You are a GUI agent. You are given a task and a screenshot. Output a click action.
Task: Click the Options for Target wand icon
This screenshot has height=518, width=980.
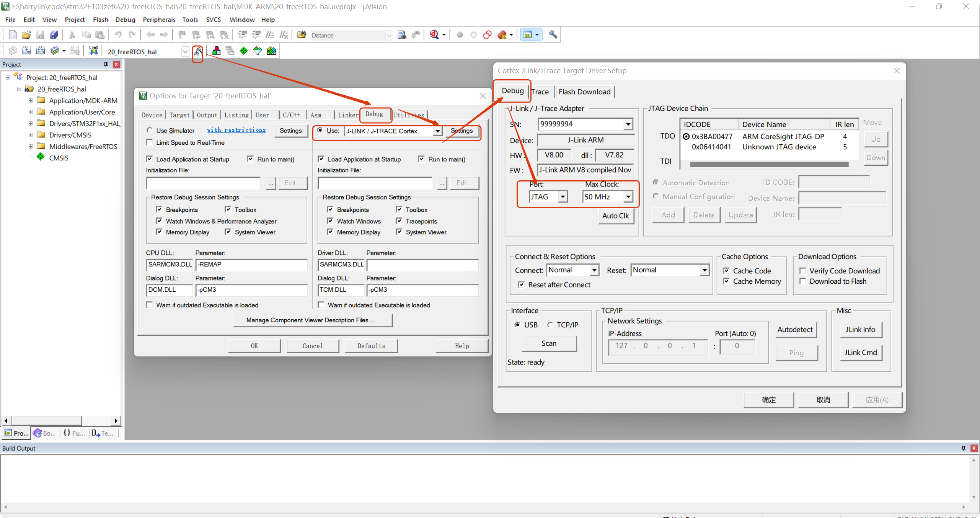pos(197,51)
